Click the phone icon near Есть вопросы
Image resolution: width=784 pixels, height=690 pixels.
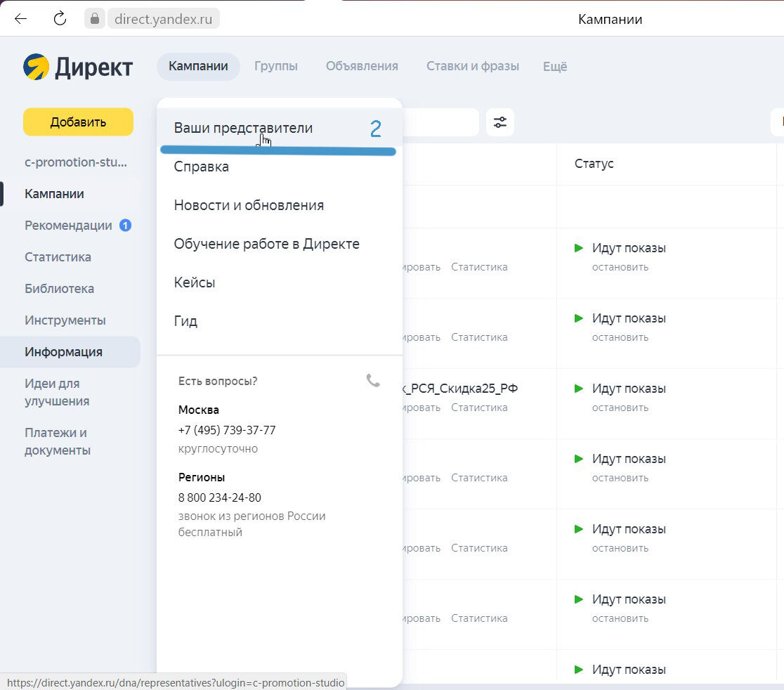(373, 381)
